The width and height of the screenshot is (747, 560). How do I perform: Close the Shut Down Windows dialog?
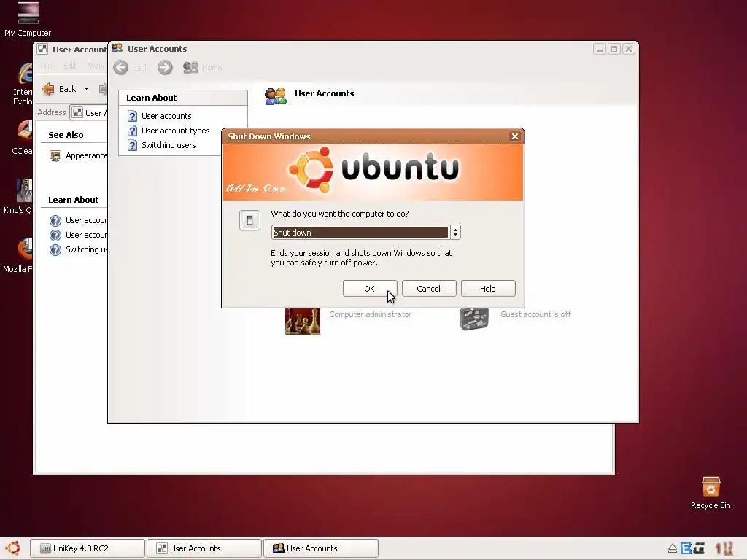pos(514,136)
